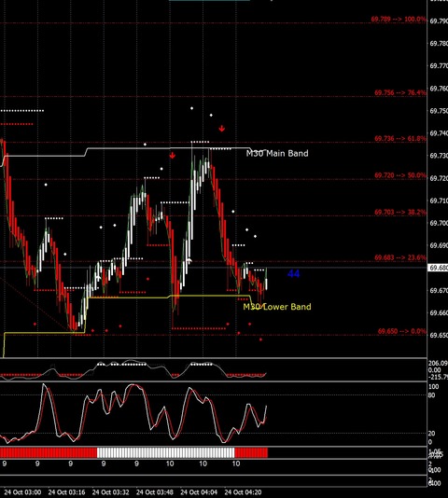The image size is (448, 498).
Task: Click the "24 Oct 03:00" time axis label
Action: [x=22, y=492]
